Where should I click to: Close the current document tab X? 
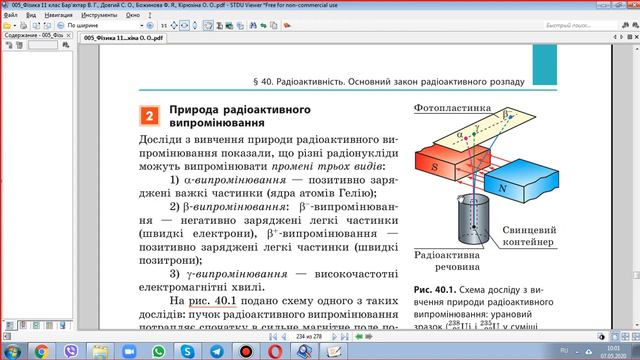(637, 37)
